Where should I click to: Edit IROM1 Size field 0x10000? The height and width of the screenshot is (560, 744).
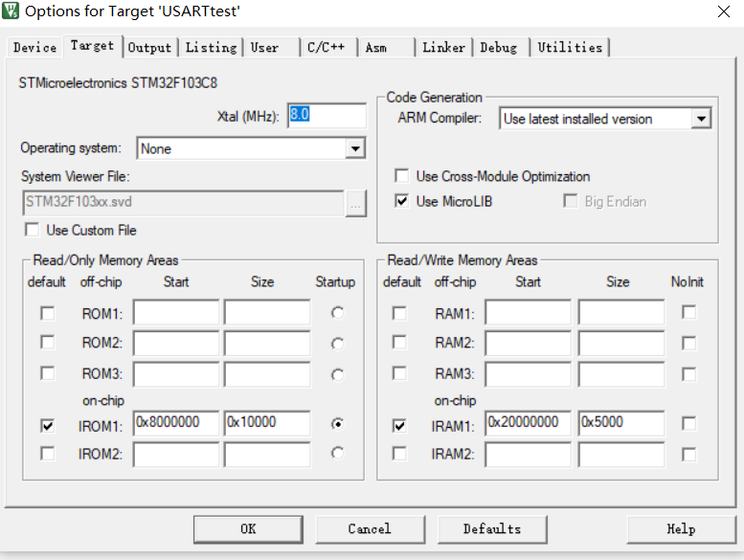267,423
